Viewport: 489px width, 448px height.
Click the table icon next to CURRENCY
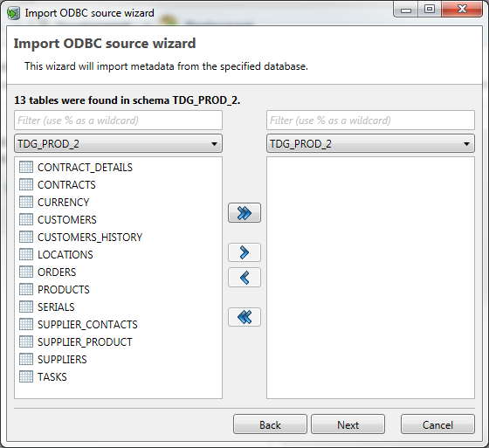pyautogui.click(x=26, y=202)
